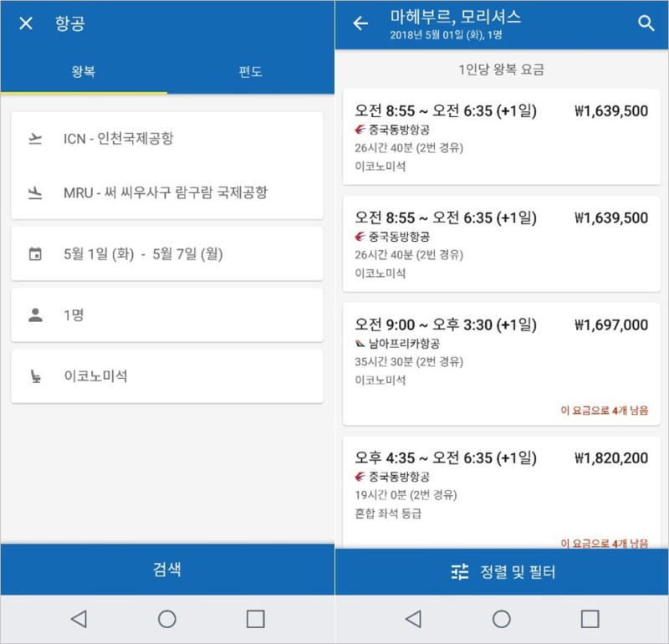The width and height of the screenshot is (669, 644).
Task: Open arrival airport field MRU 국제공항
Action: pyautogui.click(x=166, y=192)
